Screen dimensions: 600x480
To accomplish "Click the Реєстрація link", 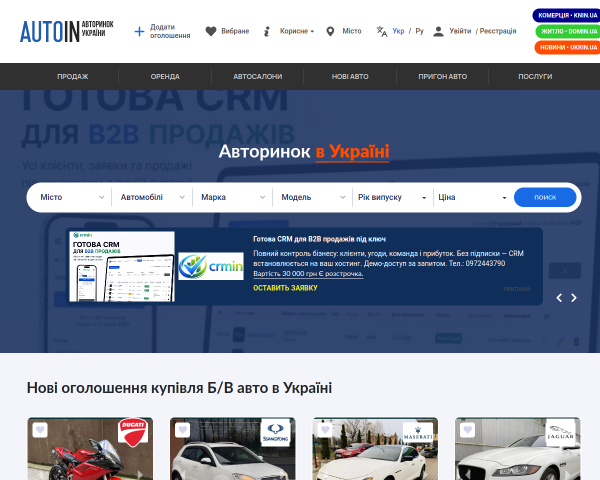I will pyautogui.click(x=498, y=31).
